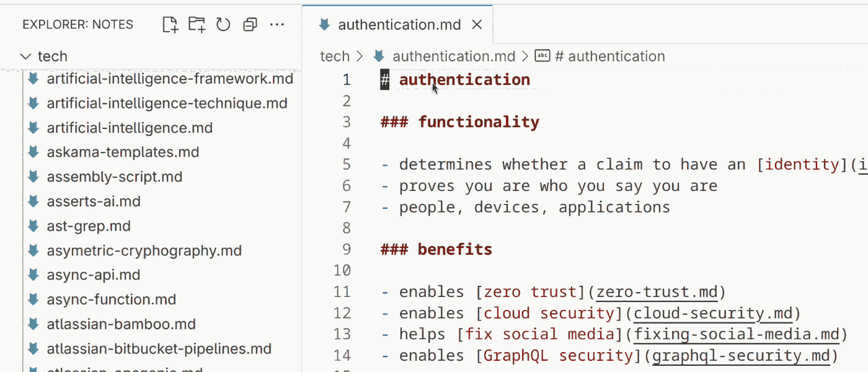
Task: Click the '### functionality' heading
Action: click(459, 122)
